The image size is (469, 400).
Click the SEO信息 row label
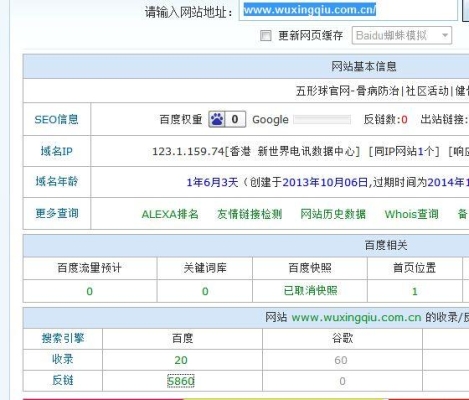(56, 119)
